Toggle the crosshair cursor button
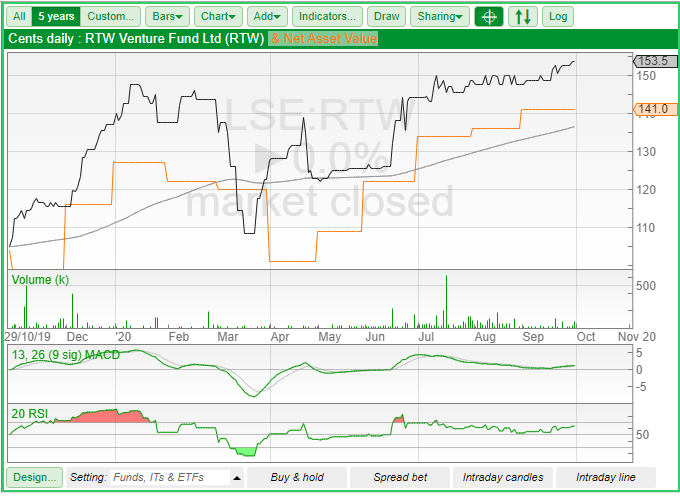This screenshot has height=496, width=680. [489, 16]
